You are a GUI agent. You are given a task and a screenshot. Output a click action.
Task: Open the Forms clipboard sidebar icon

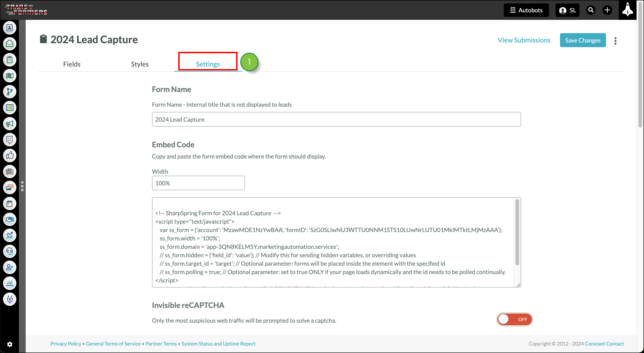(10, 60)
